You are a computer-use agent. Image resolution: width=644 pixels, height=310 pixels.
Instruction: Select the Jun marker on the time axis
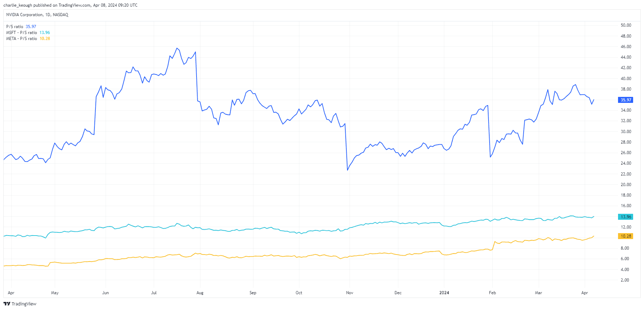point(106,293)
